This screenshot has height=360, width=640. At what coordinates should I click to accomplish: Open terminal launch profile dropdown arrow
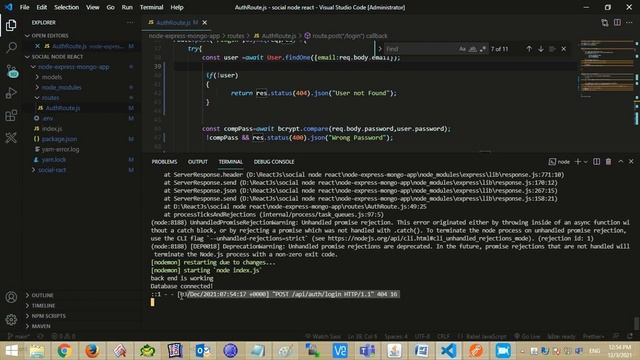tap(585, 162)
